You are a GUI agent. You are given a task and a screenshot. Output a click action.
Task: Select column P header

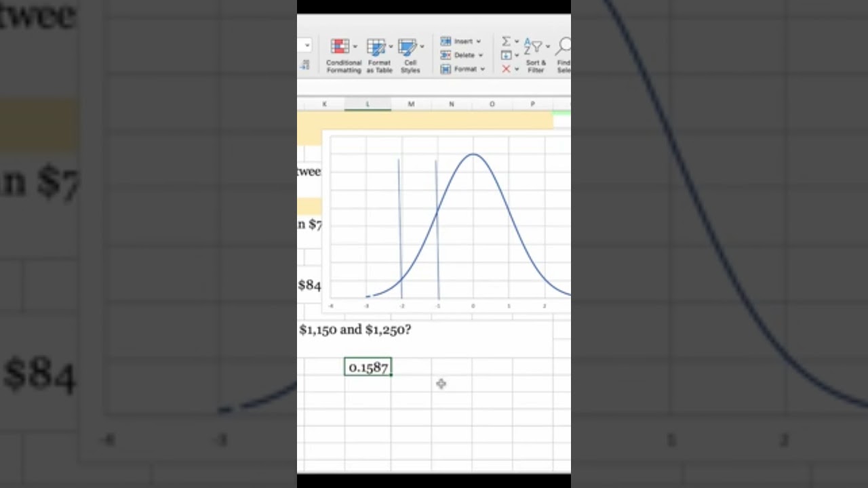[532, 104]
